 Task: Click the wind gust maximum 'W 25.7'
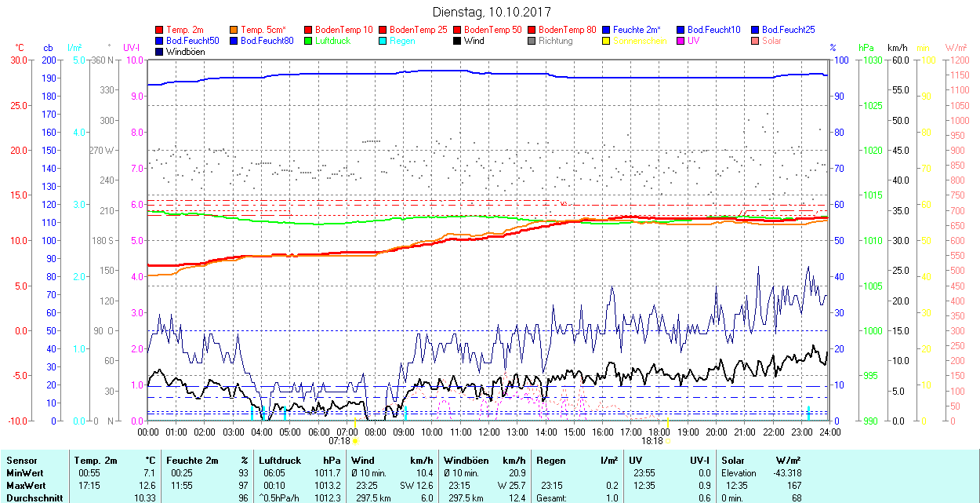click(510, 486)
